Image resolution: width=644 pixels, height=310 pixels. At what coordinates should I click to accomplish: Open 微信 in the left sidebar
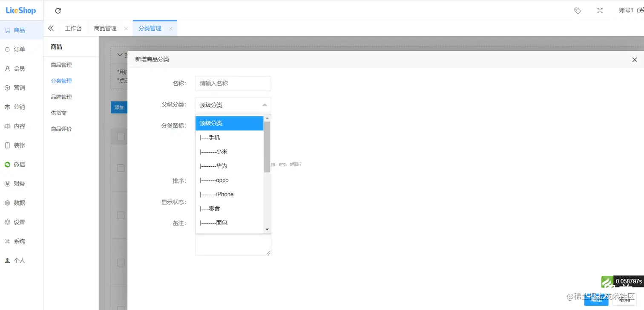pos(22,164)
